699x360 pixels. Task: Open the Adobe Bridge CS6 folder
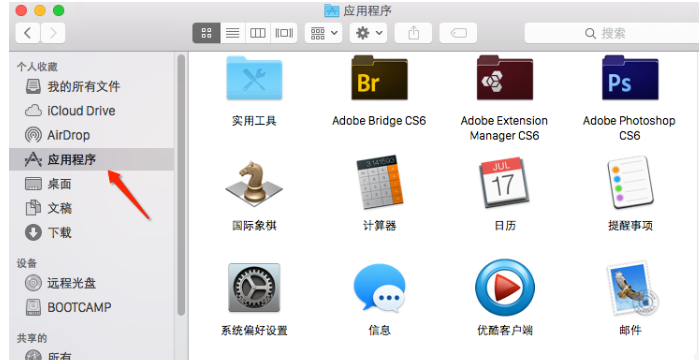[x=379, y=78]
